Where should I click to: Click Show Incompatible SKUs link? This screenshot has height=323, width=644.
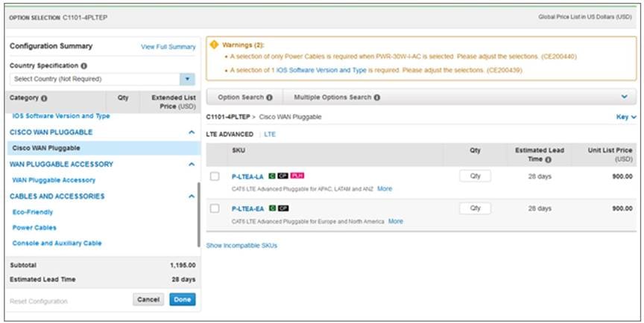pos(241,246)
